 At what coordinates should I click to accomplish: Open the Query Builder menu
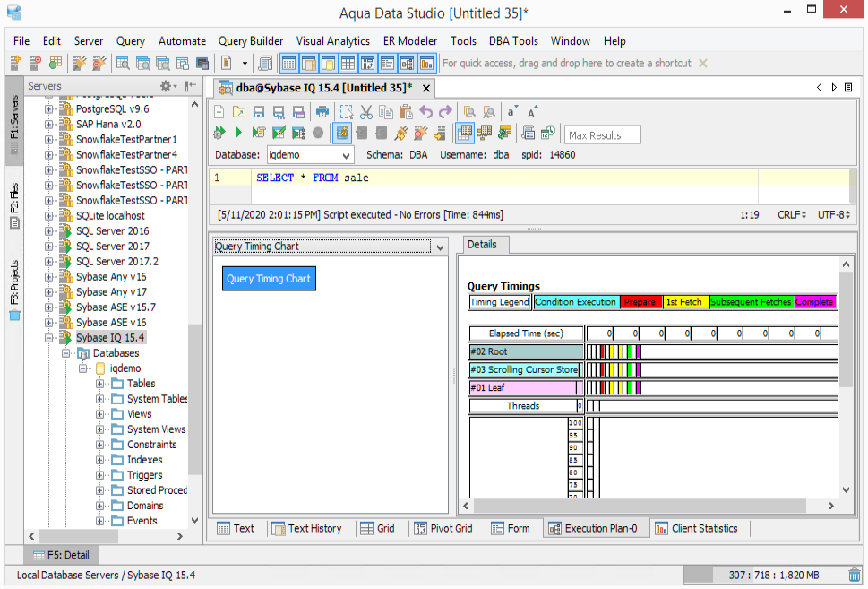tap(251, 41)
